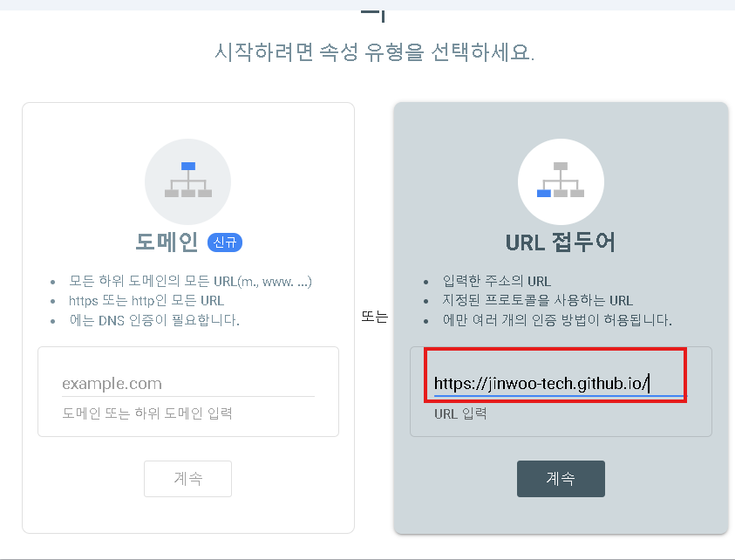Click bullet 'https 또는 http인 모든 URL'
The height and width of the screenshot is (560, 735).
tap(146, 300)
